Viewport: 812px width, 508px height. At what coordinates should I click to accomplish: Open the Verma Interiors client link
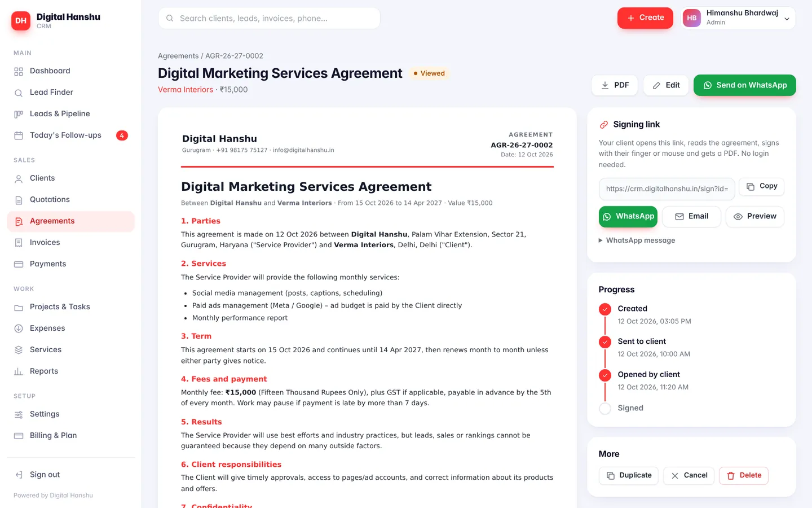coord(186,90)
